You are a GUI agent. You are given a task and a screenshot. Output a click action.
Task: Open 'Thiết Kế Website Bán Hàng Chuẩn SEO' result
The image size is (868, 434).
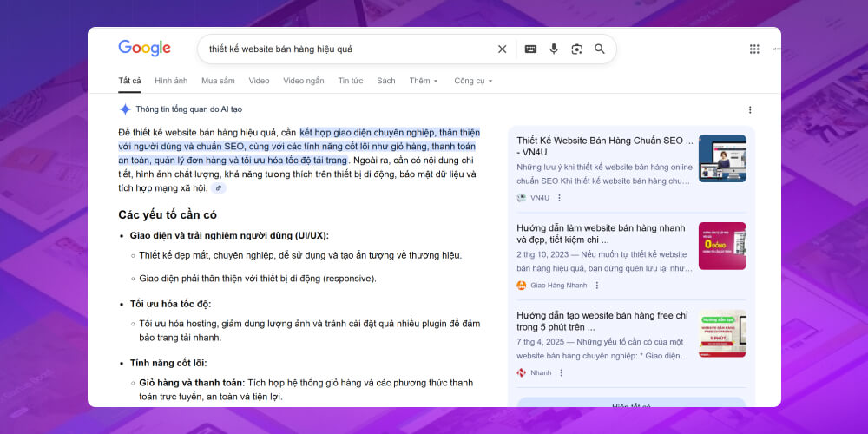605,147
